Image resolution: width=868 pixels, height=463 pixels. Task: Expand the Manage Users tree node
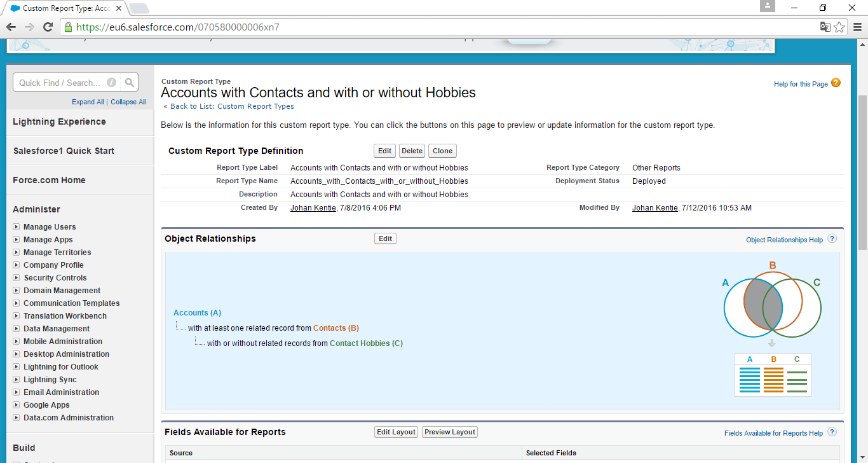pos(17,227)
